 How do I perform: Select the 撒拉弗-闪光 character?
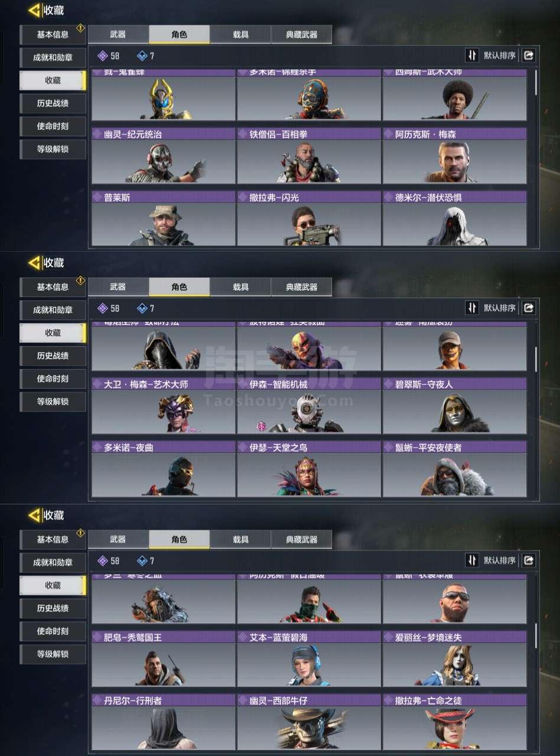[309, 219]
